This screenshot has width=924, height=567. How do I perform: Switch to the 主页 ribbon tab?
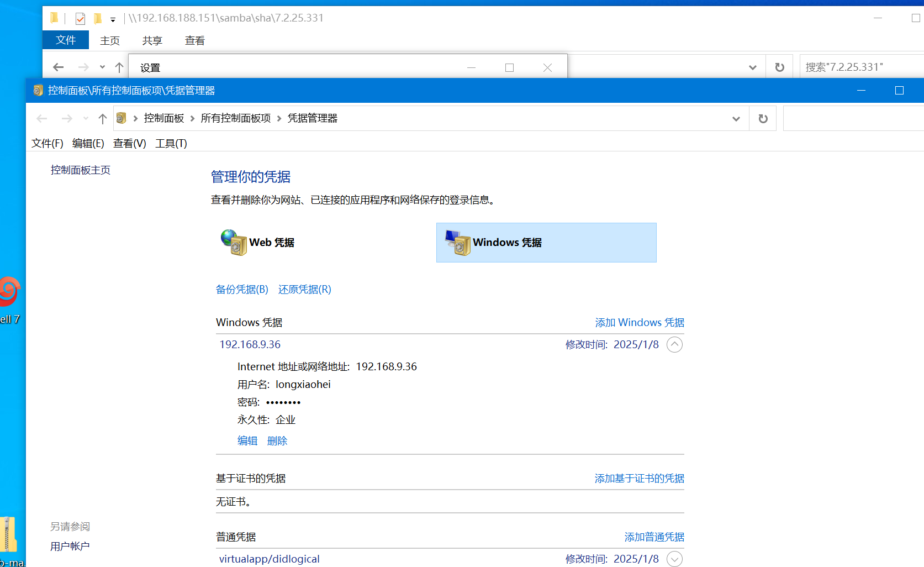point(110,40)
